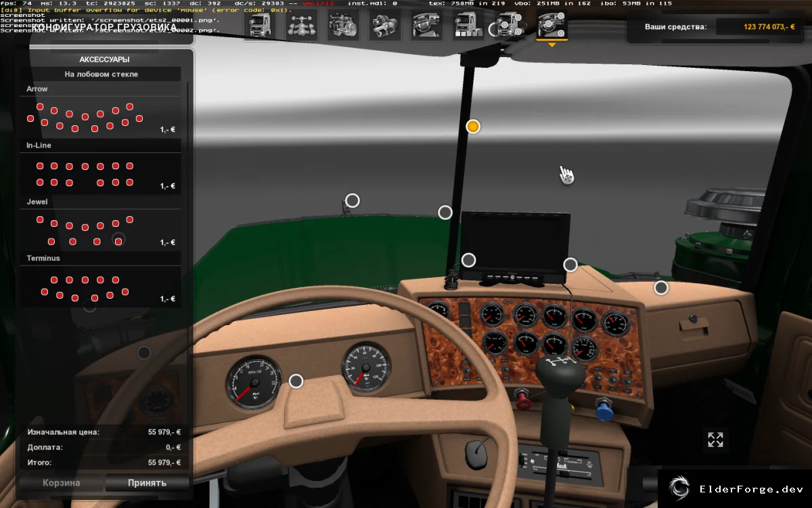Toggle fullscreen view with the expand arrows icon
Viewport: 812px width, 508px height.
(x=715, y=440)
